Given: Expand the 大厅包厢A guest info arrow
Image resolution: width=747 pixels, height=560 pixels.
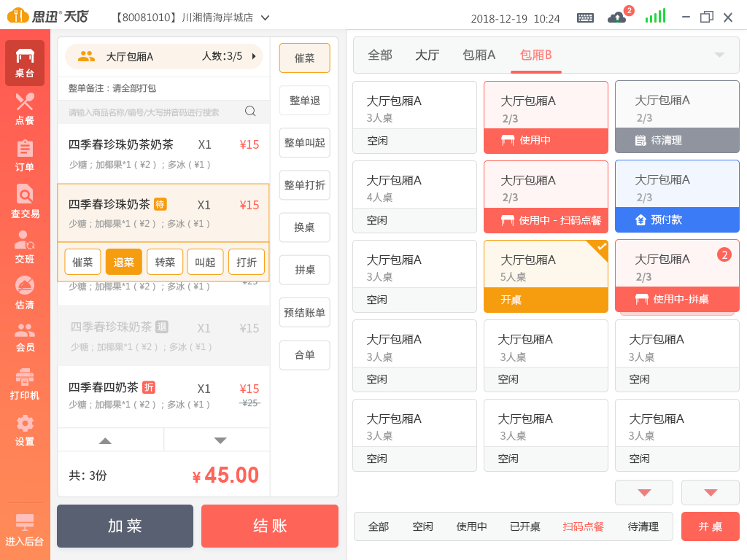Looking at the screenshot, I should pos(254,56).
